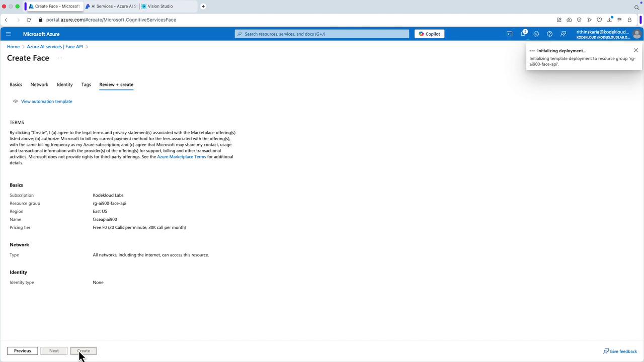Click the edit-page icon in browser toolbar
This screenshot has height=362, width=644.
559,20
